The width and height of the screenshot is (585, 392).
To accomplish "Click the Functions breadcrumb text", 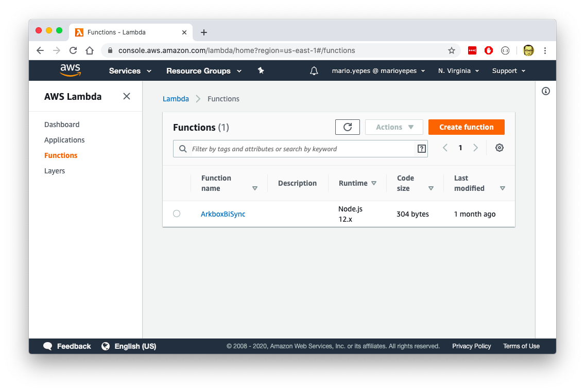I will [223, 99].
